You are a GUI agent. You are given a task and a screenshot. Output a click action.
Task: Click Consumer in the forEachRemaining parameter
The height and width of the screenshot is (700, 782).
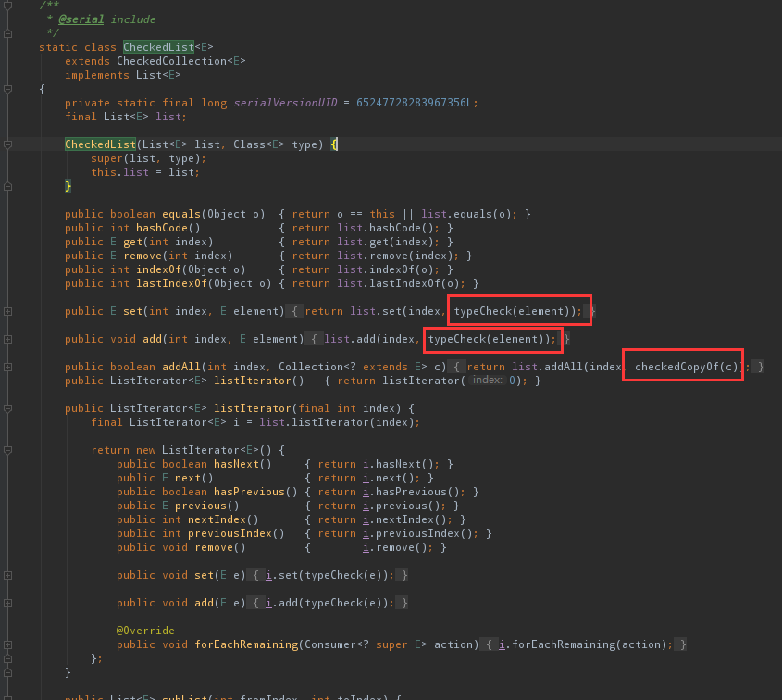330,644
